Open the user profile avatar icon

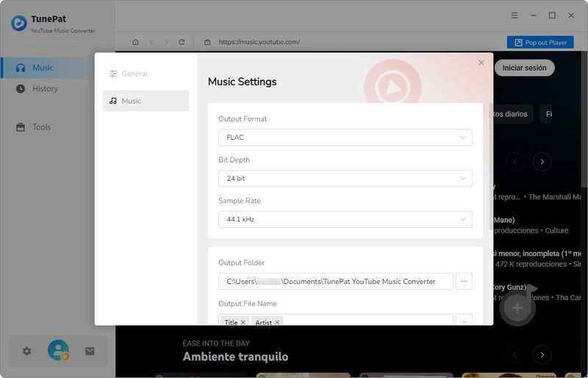tap(58, 350)
